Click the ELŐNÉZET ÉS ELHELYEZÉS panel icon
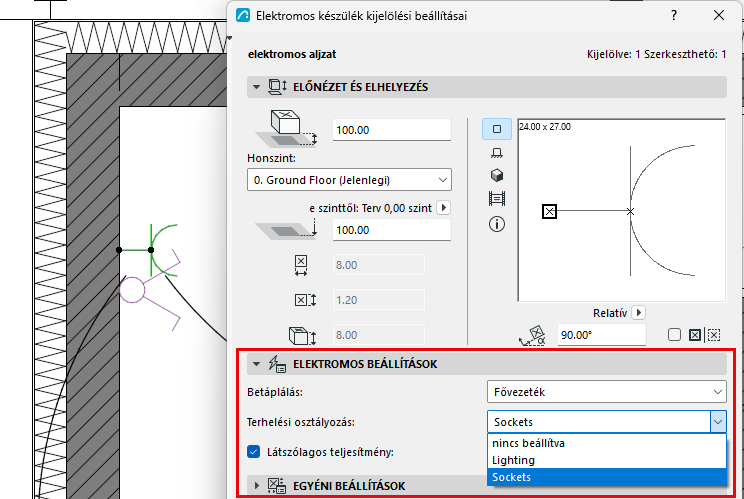Image resolution: width=744 pixels, height=499 pixels. [x=277, y=87]
